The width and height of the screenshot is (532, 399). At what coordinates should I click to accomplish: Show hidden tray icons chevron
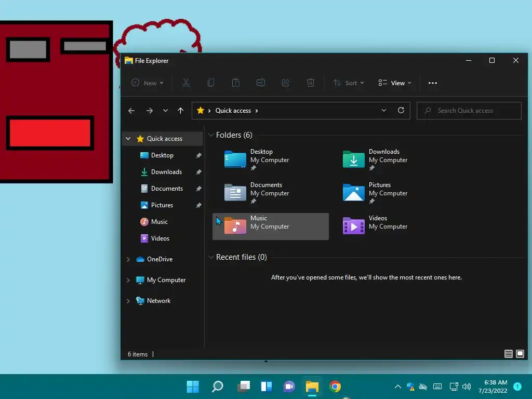point(397,387)
